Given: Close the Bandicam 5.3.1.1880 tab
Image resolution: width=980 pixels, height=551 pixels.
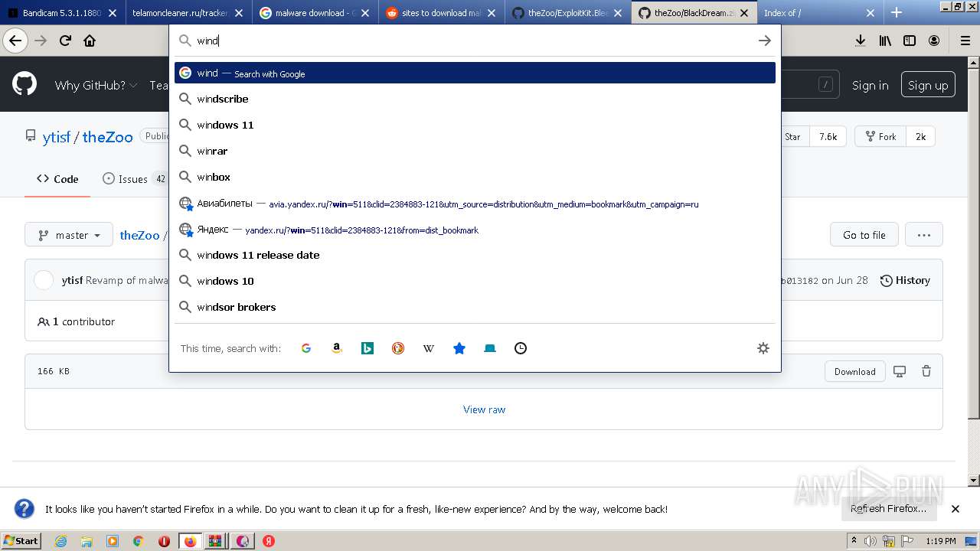Looking at the screenshot, I should pos(113,13).
